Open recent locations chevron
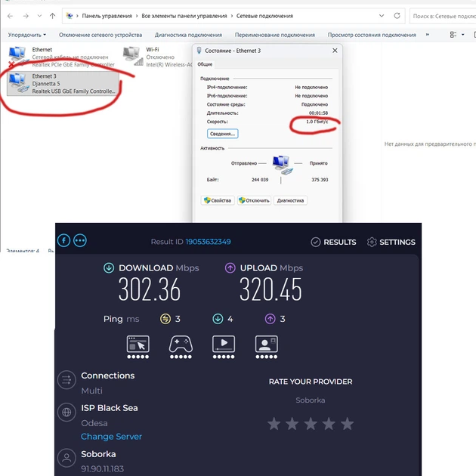The height and width of the screenshot is (476, 476). (x=39, y=16)
